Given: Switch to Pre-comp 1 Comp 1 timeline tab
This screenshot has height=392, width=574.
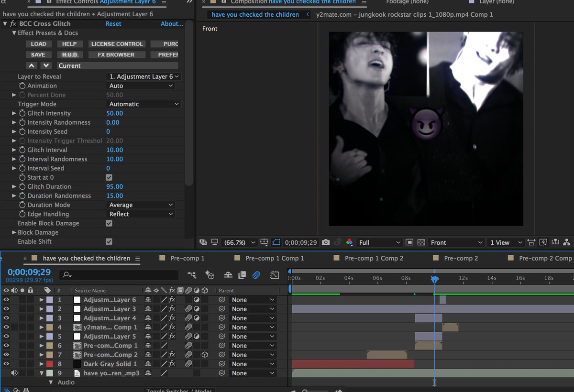Looking at the screenshot, I should (275, 258).
